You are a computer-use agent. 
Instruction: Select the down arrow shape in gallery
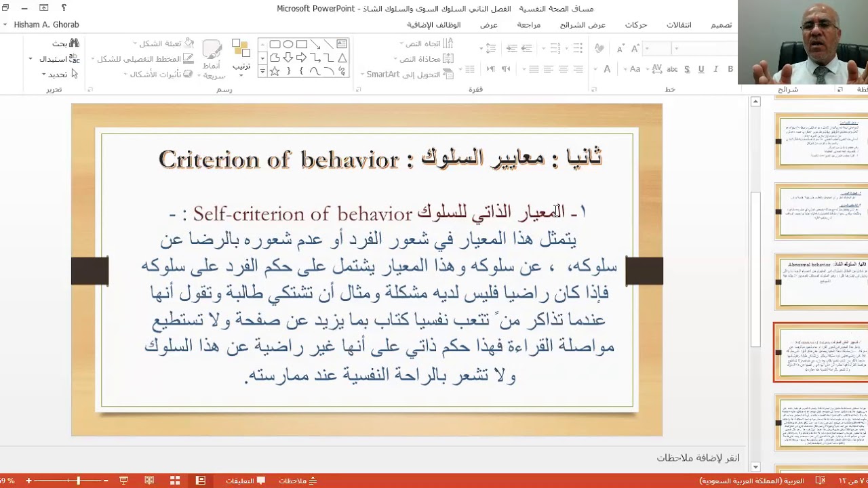pyautogui.click(x=288, y=58)
